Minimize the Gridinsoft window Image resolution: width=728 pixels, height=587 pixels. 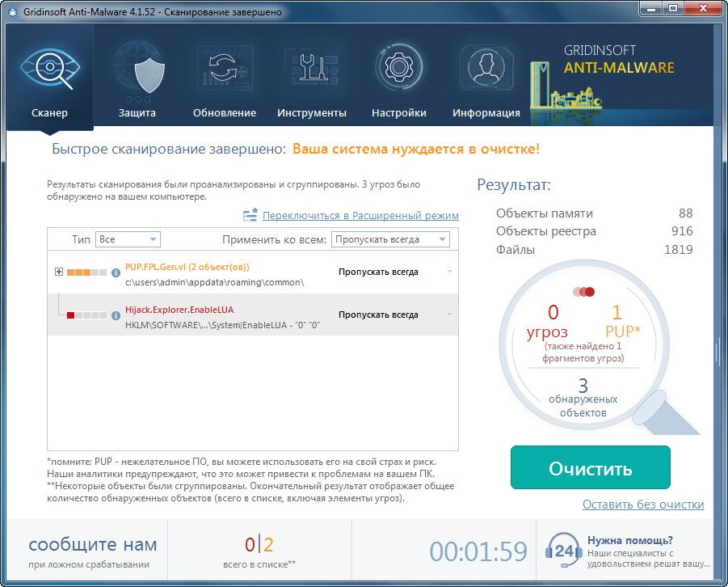(651, 8)
